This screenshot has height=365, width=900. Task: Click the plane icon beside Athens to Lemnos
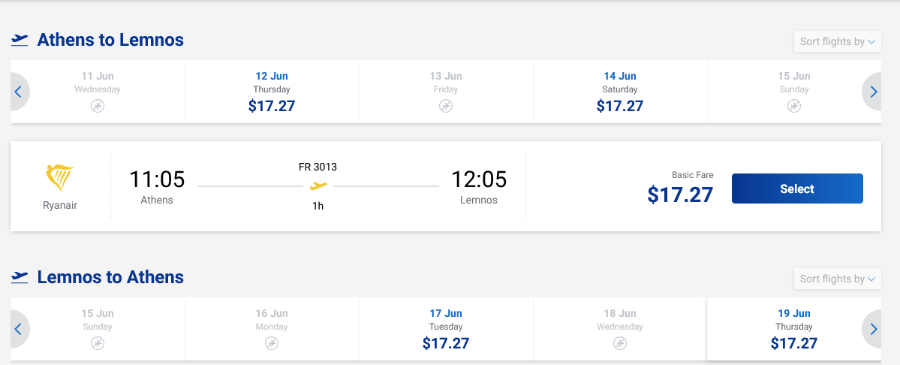coord(20,40)
